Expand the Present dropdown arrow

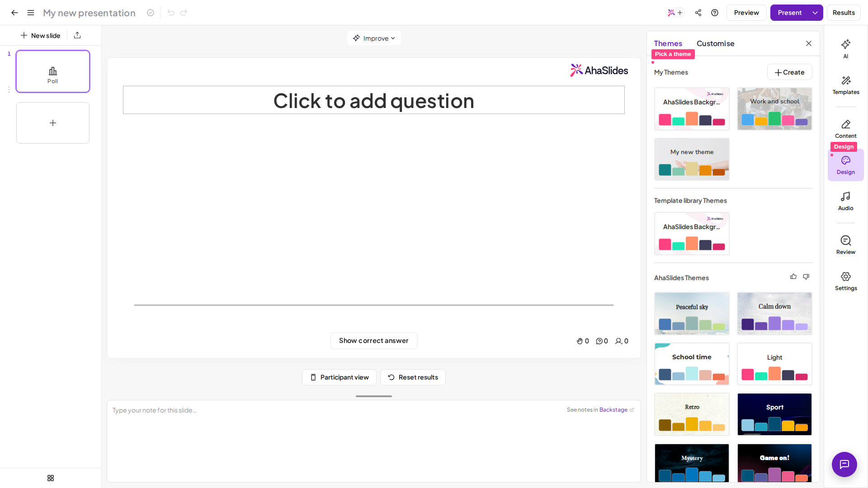[x=815, y=13]
